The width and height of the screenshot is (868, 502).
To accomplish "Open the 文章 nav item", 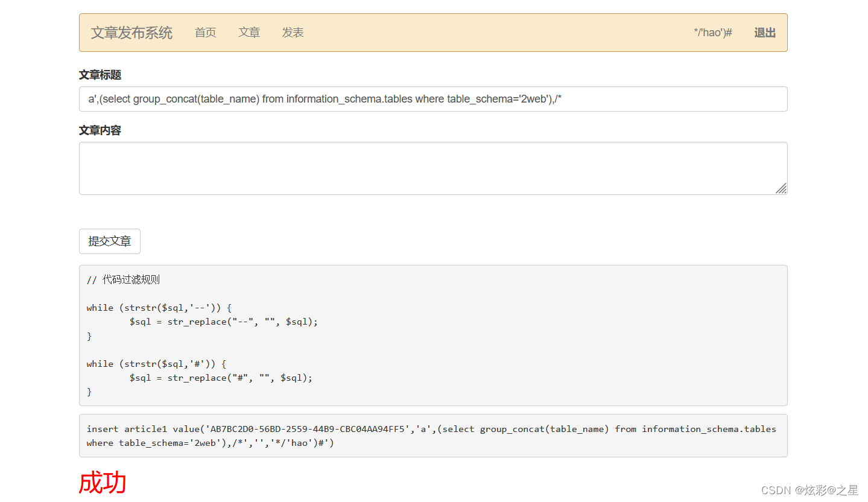I will pyautogui.click(x=249, y=33).
